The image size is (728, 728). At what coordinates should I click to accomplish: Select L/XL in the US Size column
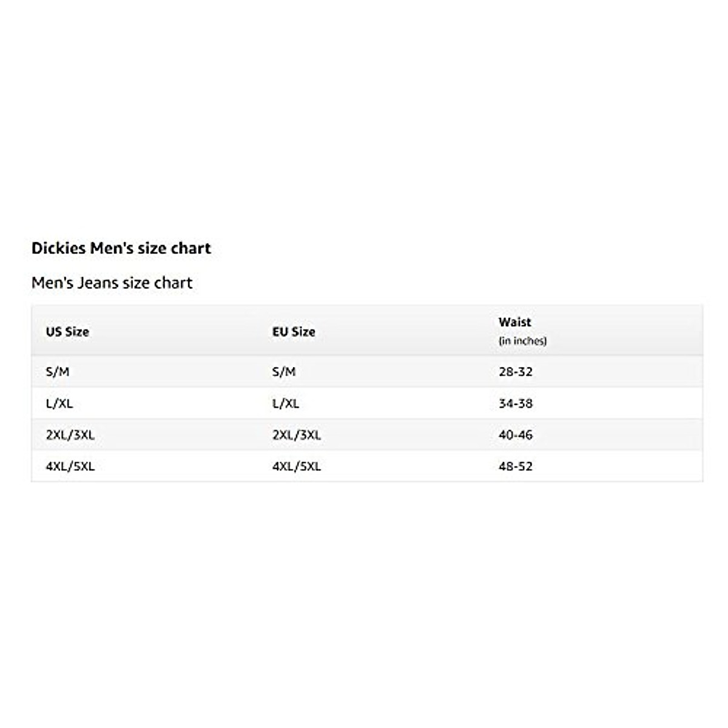[59, 403]
